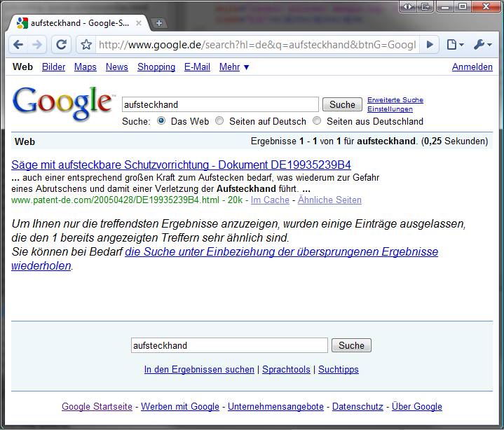Click the Anmelden sign-in link
This screenshot has width=504, height=430.
coord(472,67)
